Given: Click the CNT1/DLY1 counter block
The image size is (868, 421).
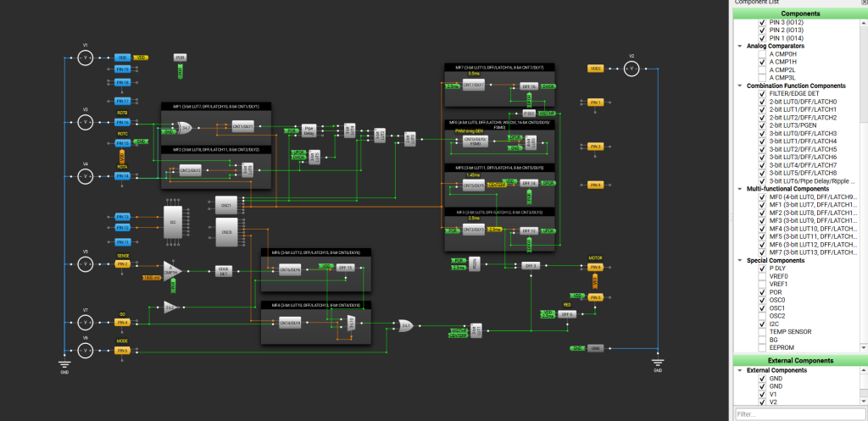Looking at the screenshot, I should 242,126.
